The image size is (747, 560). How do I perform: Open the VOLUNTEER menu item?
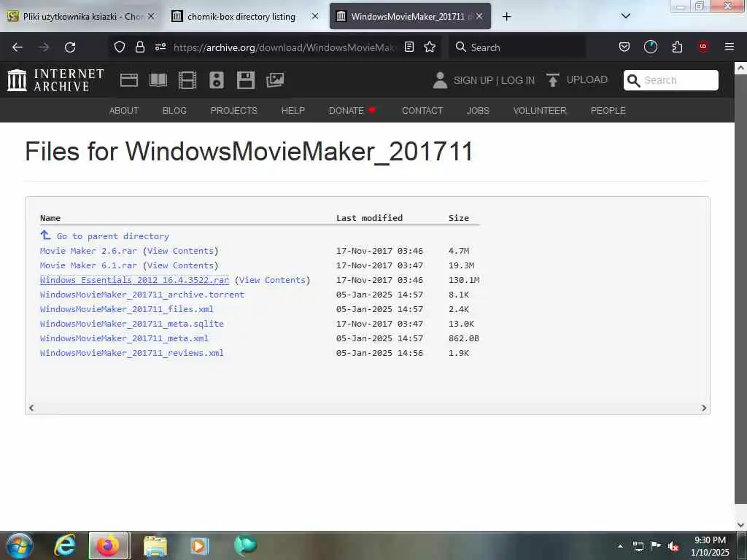[540, 111]
